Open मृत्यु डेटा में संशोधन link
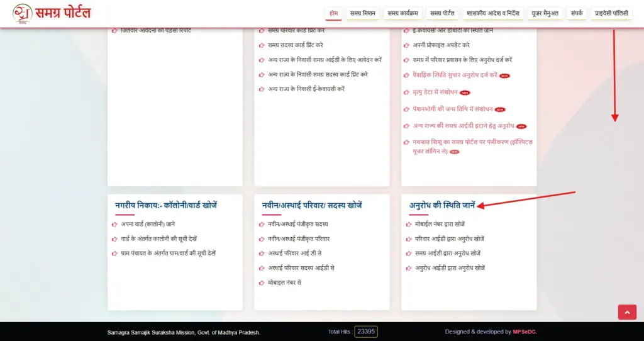 click(435, 92)
